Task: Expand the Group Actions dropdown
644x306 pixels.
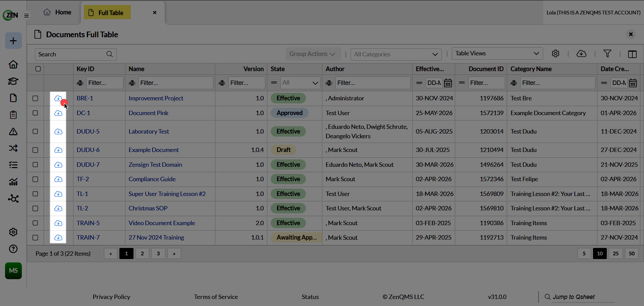Action: pyautogui.click(x=313, y=54)
